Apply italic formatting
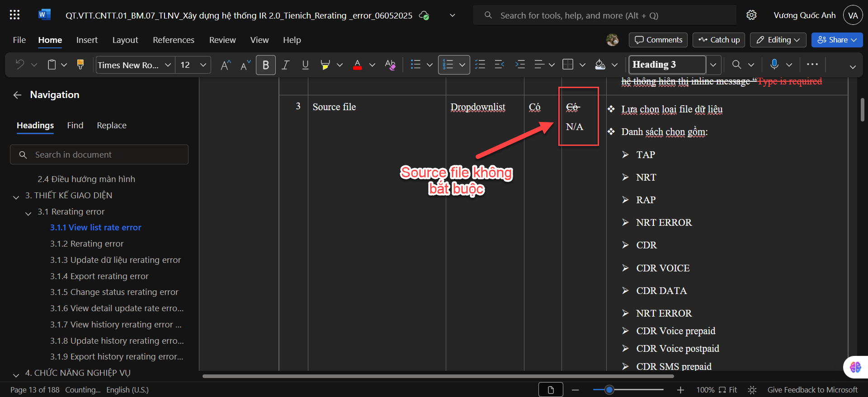Viewport: 868px width, 397px height. coord(286,65)
